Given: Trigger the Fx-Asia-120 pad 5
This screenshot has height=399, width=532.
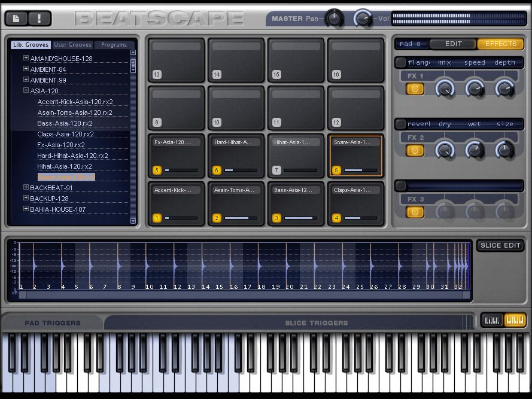Looking at the screenshot, I should [176, 156].
